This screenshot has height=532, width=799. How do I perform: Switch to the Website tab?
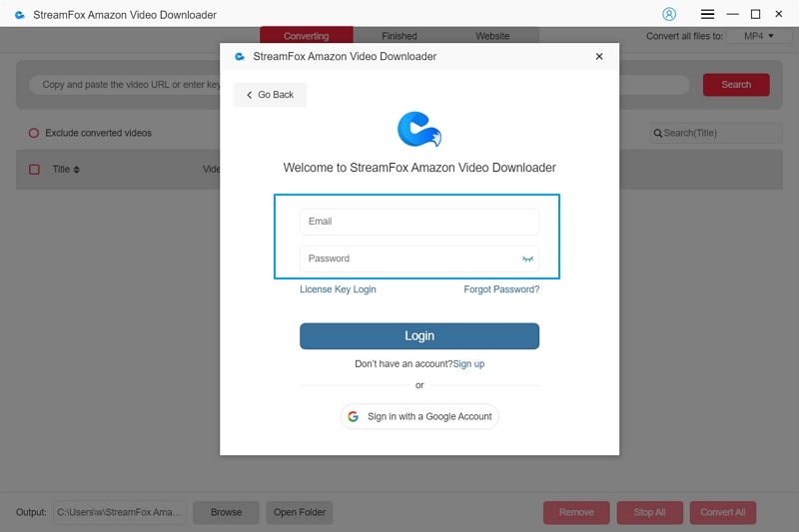coord(492,36)
